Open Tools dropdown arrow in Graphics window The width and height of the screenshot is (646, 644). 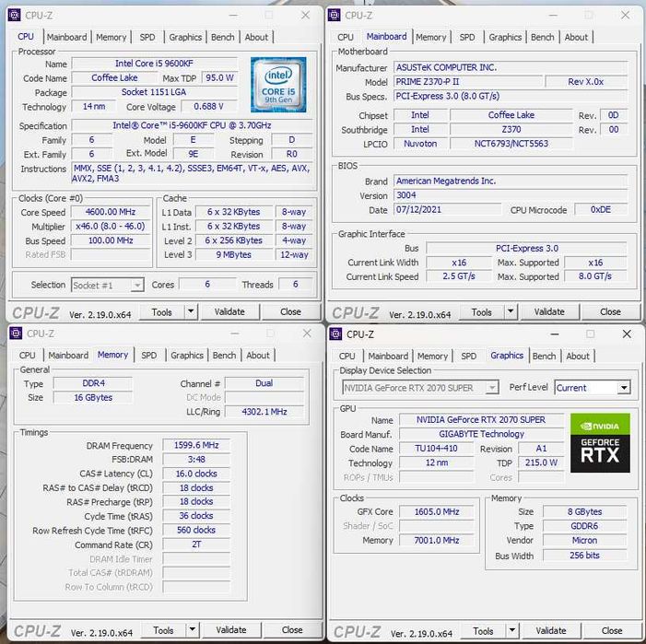click(x=512, y=630)
